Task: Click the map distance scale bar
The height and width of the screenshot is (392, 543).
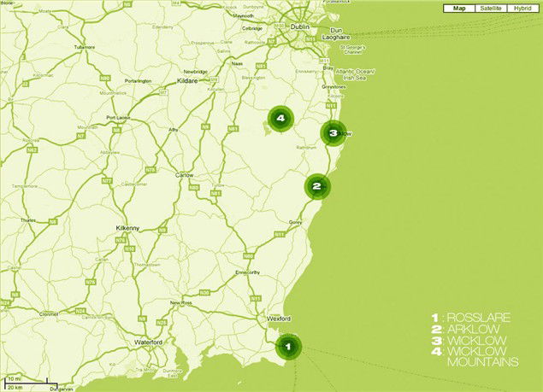Action: [26, 382]
